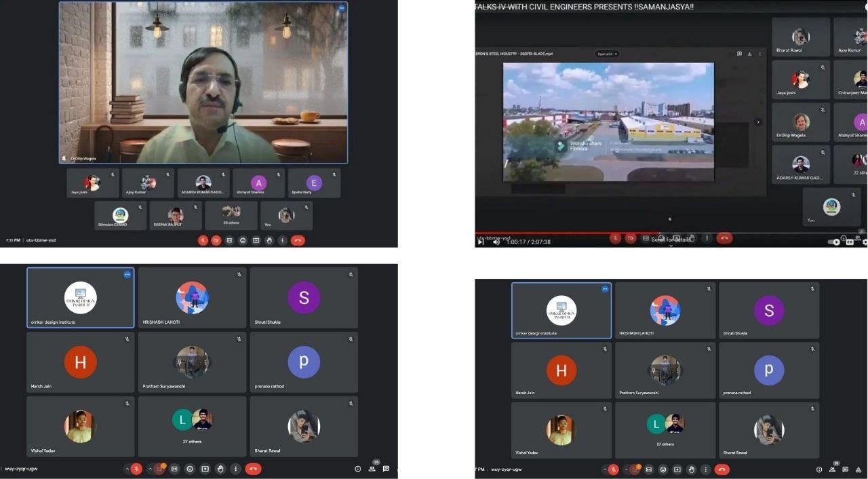Select the factory aerial video preview
868x479 pixels.
pos(608,122)
